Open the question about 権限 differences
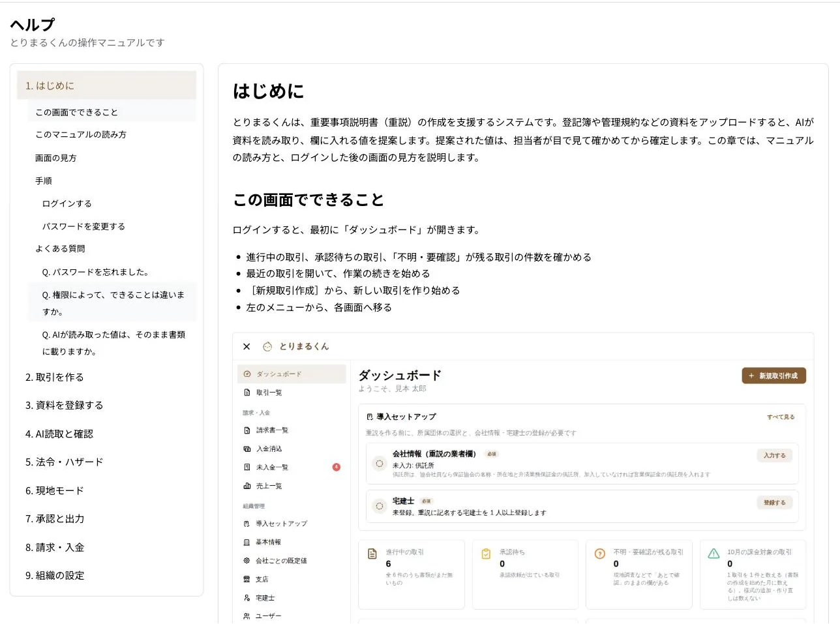Screen dimensions: 840x624 (112, 303)
